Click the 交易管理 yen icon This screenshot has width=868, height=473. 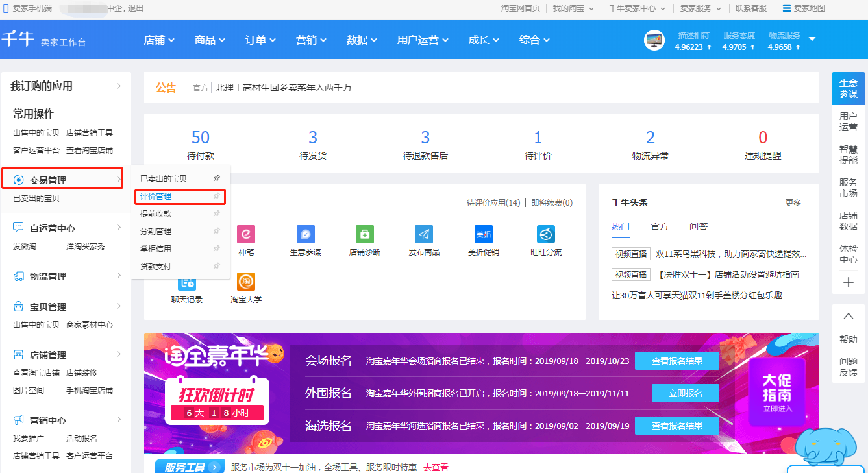click(19, 180)
